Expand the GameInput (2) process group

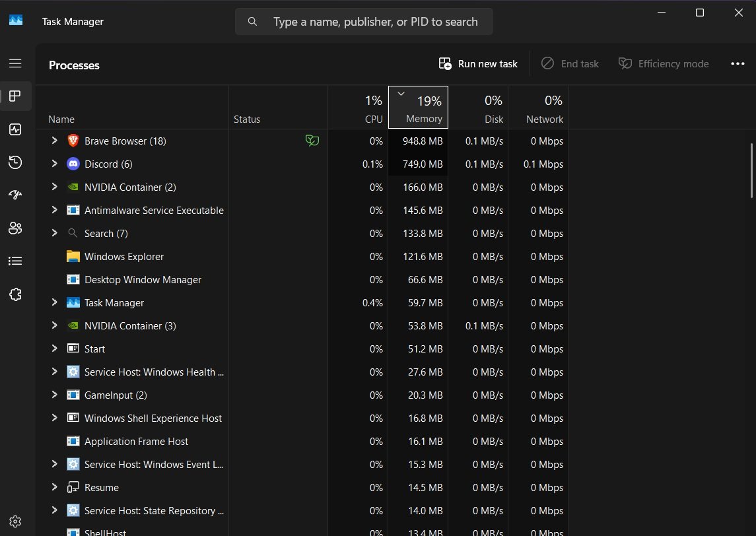55,395
